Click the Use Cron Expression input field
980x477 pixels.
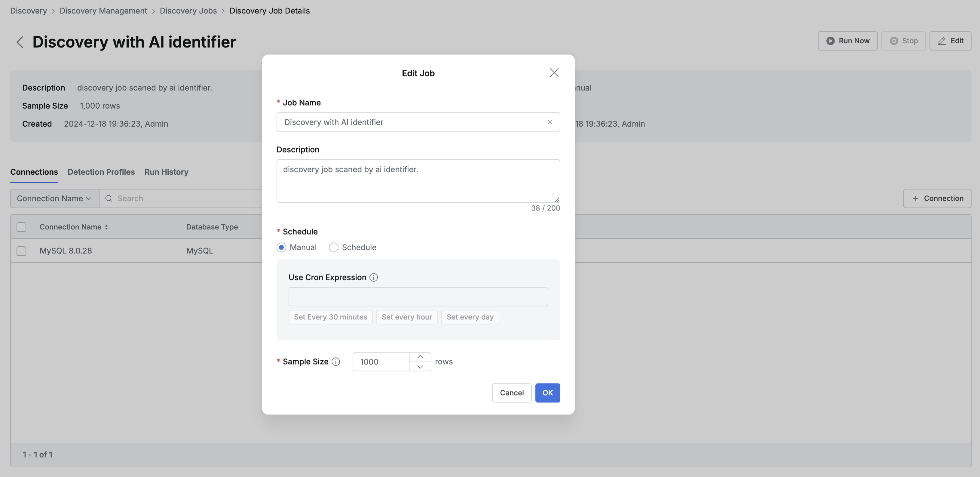(x=418, y=297)
